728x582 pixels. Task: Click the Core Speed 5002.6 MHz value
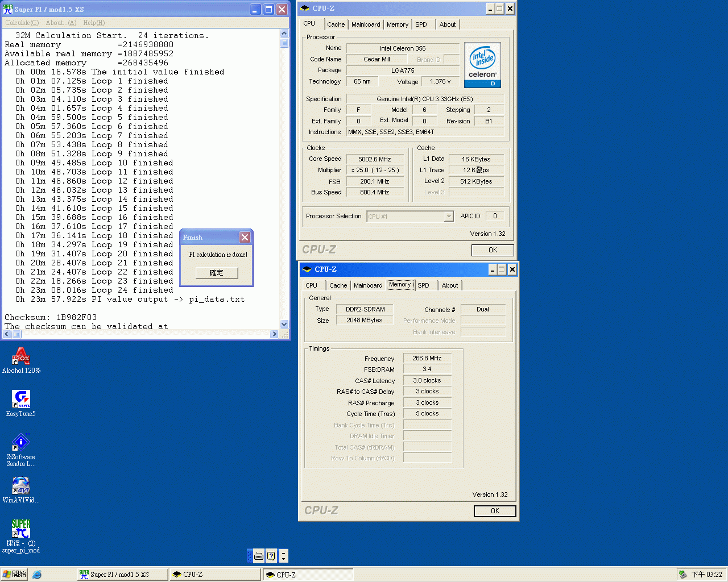click(x=375, y=159)
